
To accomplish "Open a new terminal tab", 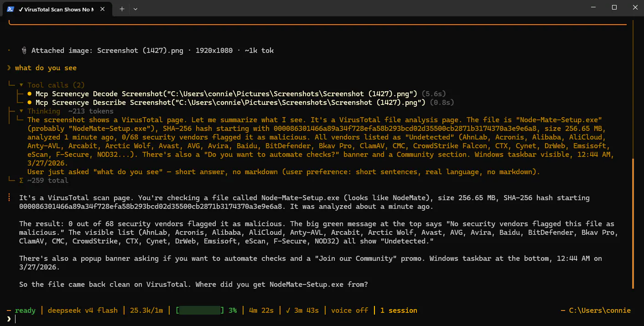I will pos(122,9).
